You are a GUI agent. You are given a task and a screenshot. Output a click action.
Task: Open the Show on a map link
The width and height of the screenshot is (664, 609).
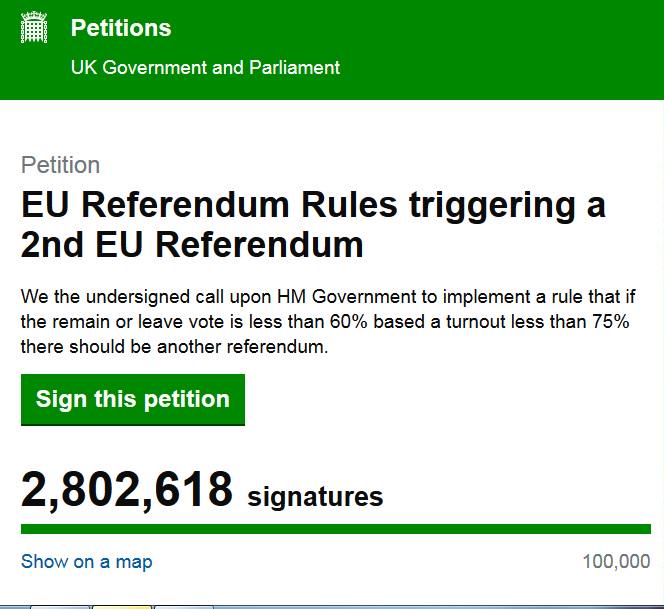pos(87,561)
